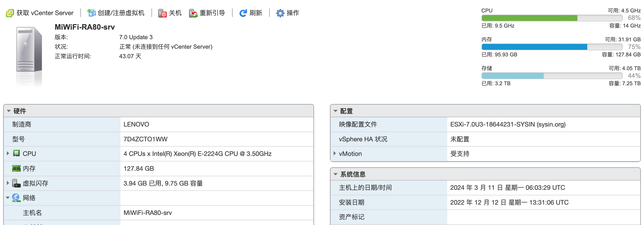Collapse the 系统信息 panel
Viewport: 644px width, 225px height.
click(x=336, y=174)
